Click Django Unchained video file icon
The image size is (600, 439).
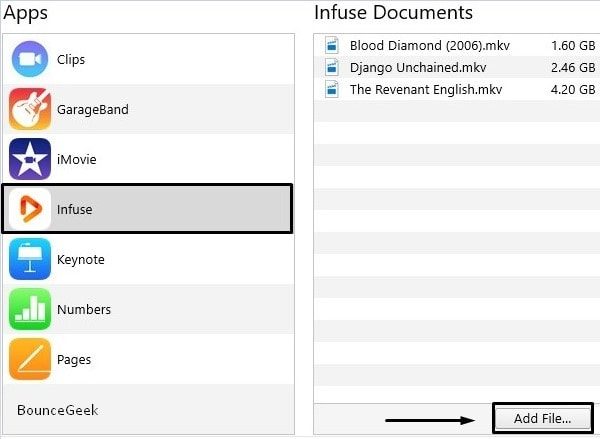[x=332, y=67]
